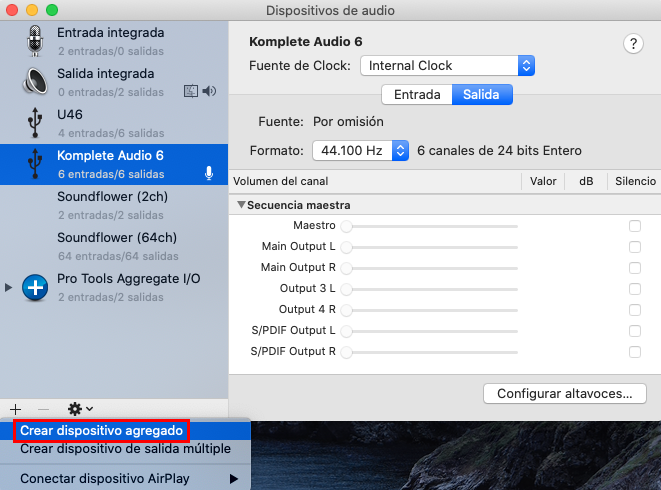Click the microphone input indicator on Komplete Audio 6

pyautogui.click(x=209, y=173)
